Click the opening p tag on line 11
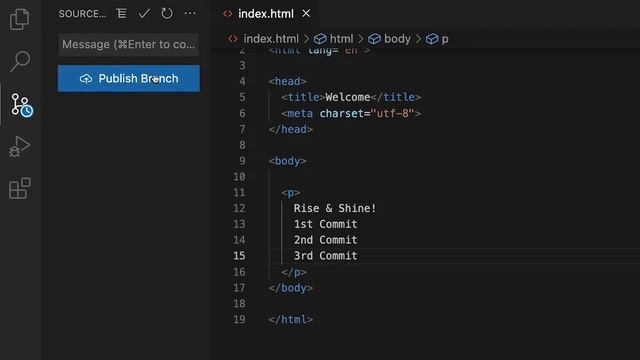 click(291, 192)
